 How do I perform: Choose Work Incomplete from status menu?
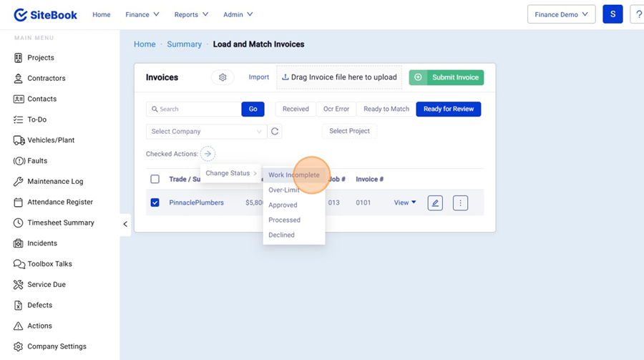tap(294, 175)
